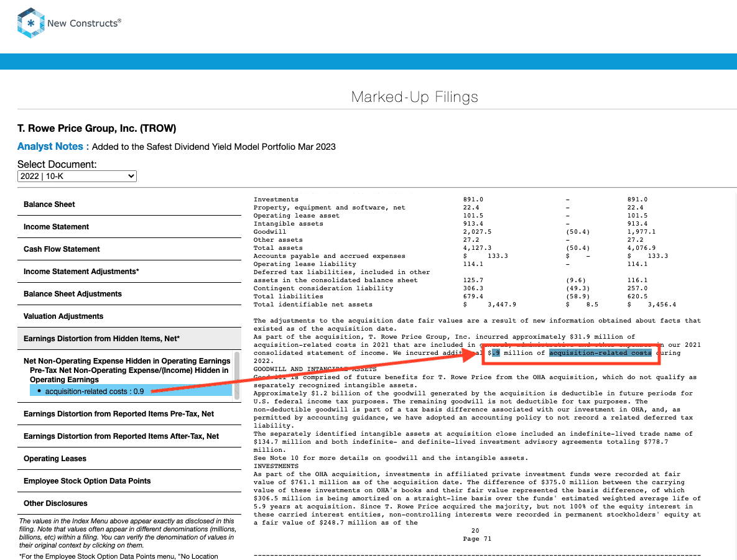Open the Select Document dropdown
The image size is (737, 560).
77,176
